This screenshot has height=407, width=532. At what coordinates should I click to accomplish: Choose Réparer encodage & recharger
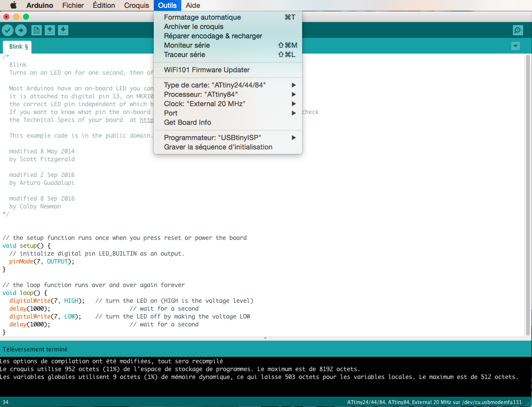[227, 36]
